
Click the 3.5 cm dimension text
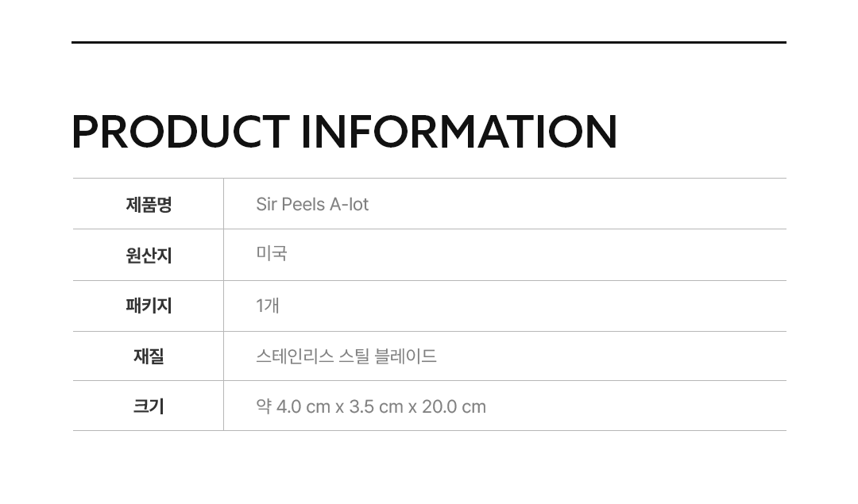[x=376, y=407]
